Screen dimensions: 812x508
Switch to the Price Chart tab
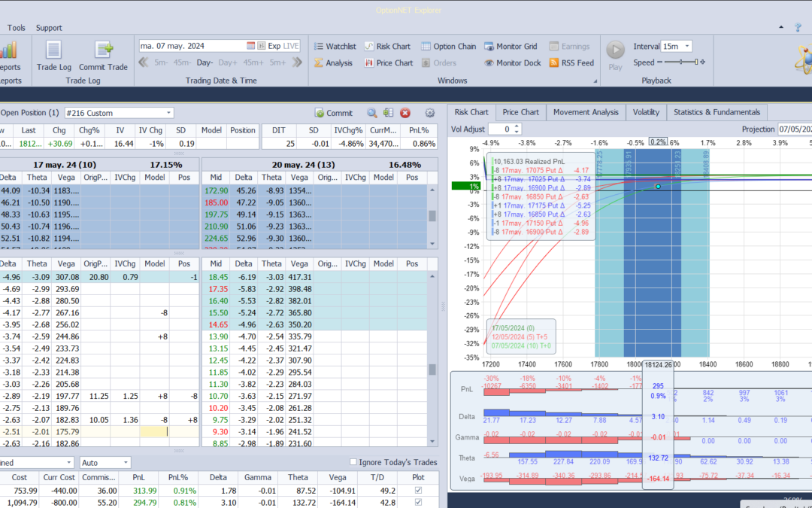(520, 112)
